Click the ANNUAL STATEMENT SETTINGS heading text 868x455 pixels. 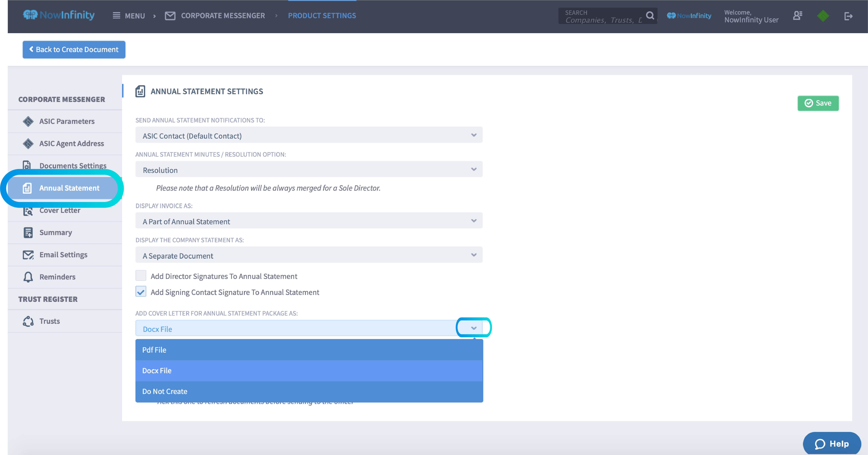coord(207,91)
